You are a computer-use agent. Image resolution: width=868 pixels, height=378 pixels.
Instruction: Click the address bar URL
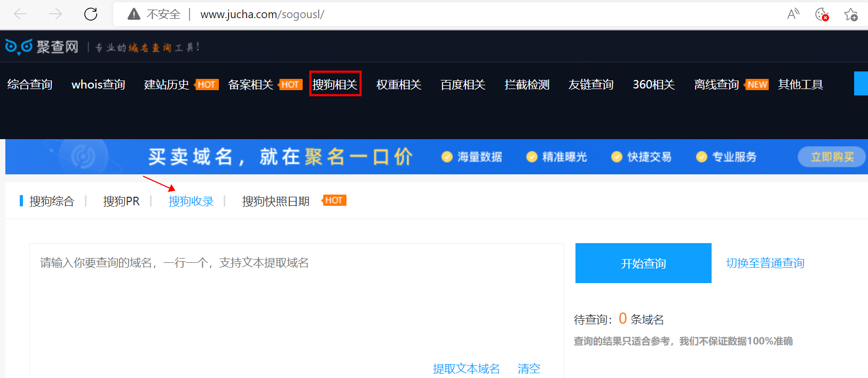(262, 14)
